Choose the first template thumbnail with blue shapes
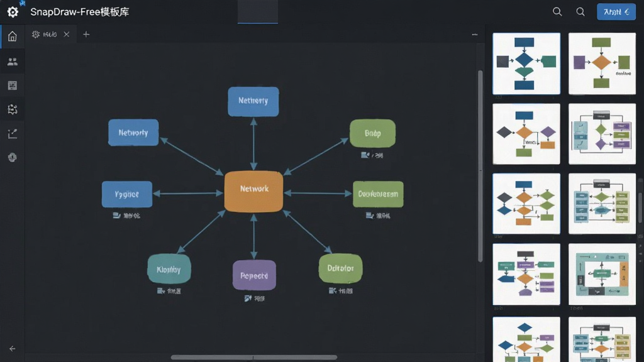Screen dimensions: 644x362 (526, 63)
